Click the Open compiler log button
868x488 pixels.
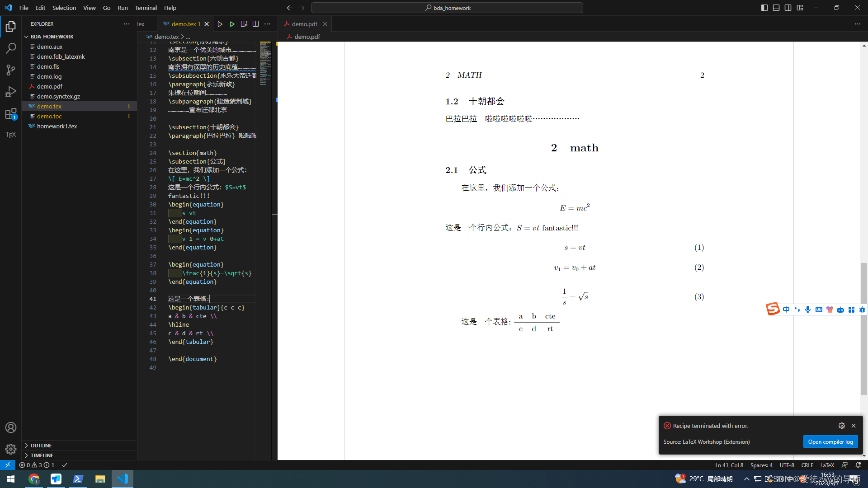point(830,442)
